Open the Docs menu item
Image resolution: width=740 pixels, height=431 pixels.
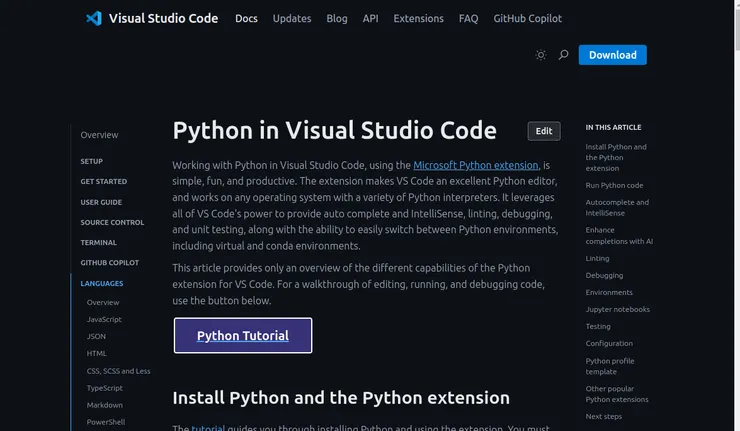pyautogui.click(x=246, y=18)
